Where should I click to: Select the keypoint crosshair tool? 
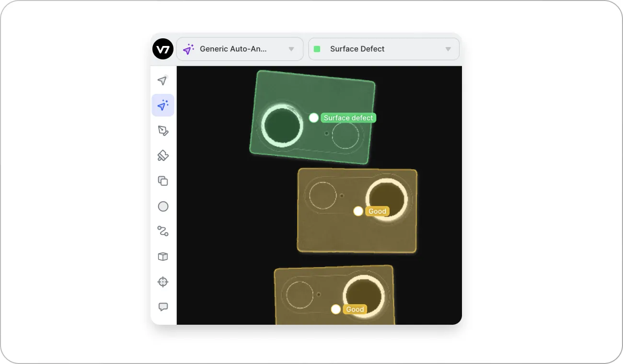tap(163, 282)
